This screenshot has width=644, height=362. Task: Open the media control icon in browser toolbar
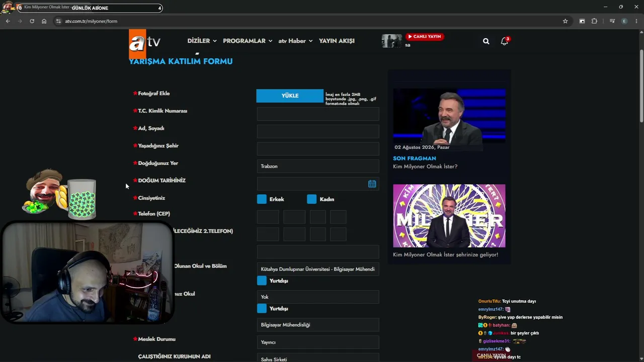612,21
